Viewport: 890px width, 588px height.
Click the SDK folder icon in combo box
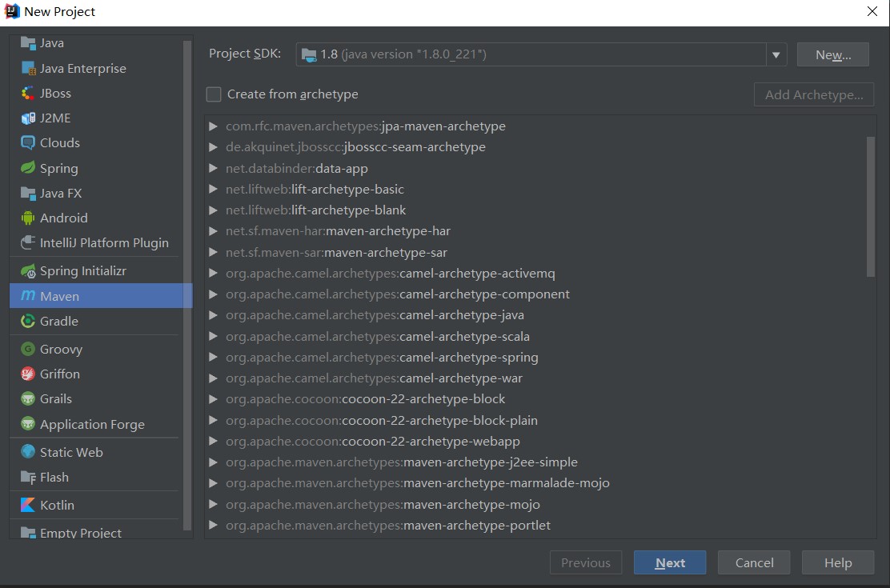coord(309,54)
